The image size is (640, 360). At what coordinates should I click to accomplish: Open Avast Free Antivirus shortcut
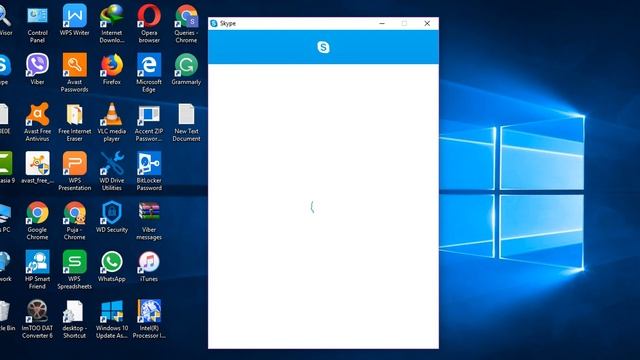click(x=38, y=115)
